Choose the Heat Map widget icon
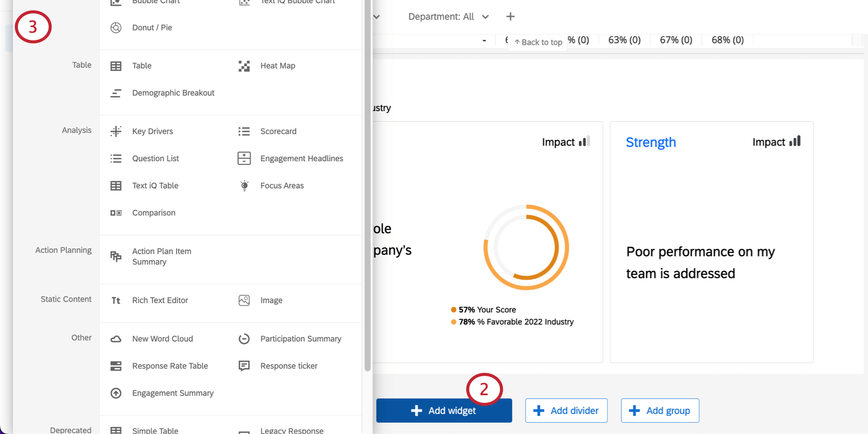 244,66
